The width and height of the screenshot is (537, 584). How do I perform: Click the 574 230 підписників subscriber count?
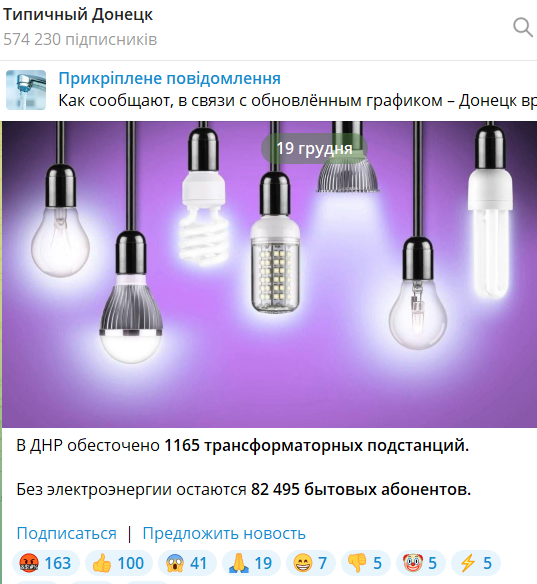point(80,39)
